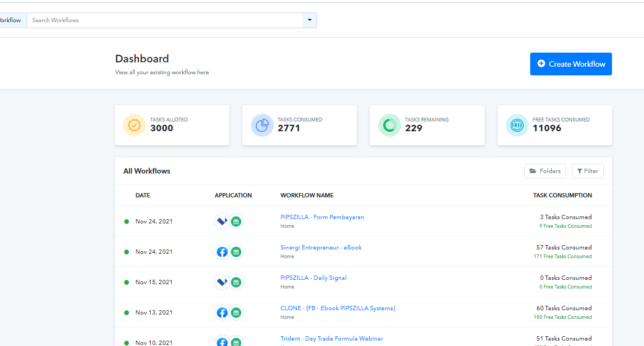This screenshot has width=644, height=346.
Task: Click Facebook icon in Sinergi Entrepreneur - eBook row
Action: [222, 252]
